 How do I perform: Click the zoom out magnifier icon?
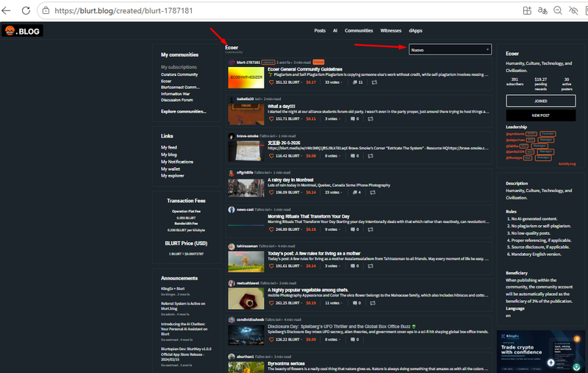click(558, 10)
